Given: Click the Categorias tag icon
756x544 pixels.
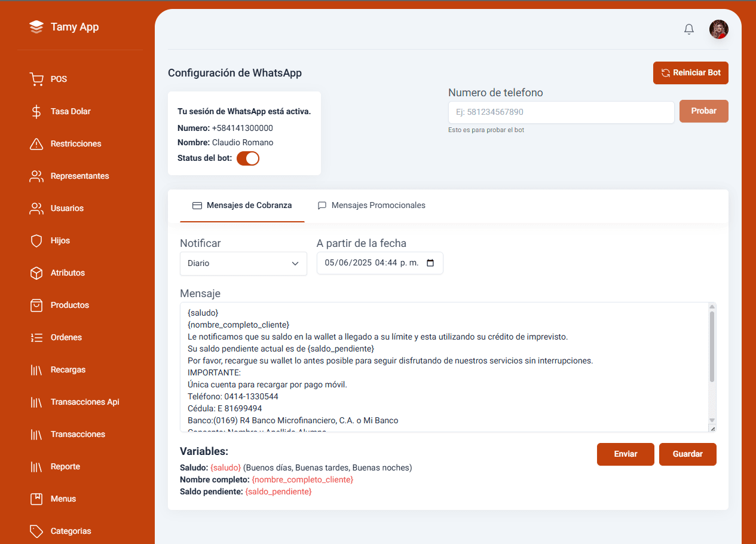Looking at the screenshot, I should [x=36, y=531].
